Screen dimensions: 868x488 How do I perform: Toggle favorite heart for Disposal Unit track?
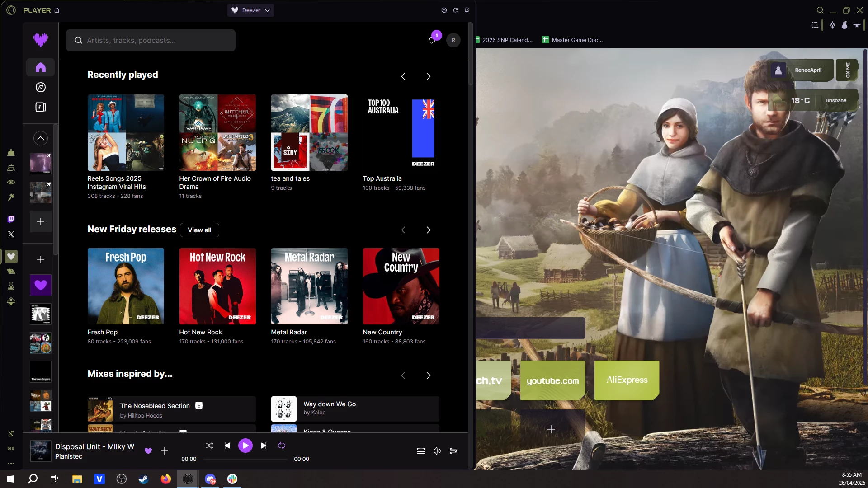point(148,450)
